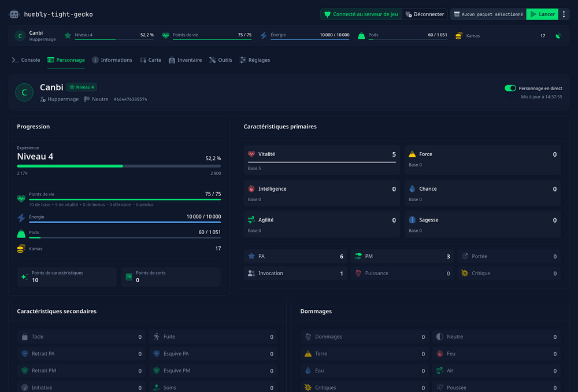Click the large Canbi profile avatar

(24, 92)
